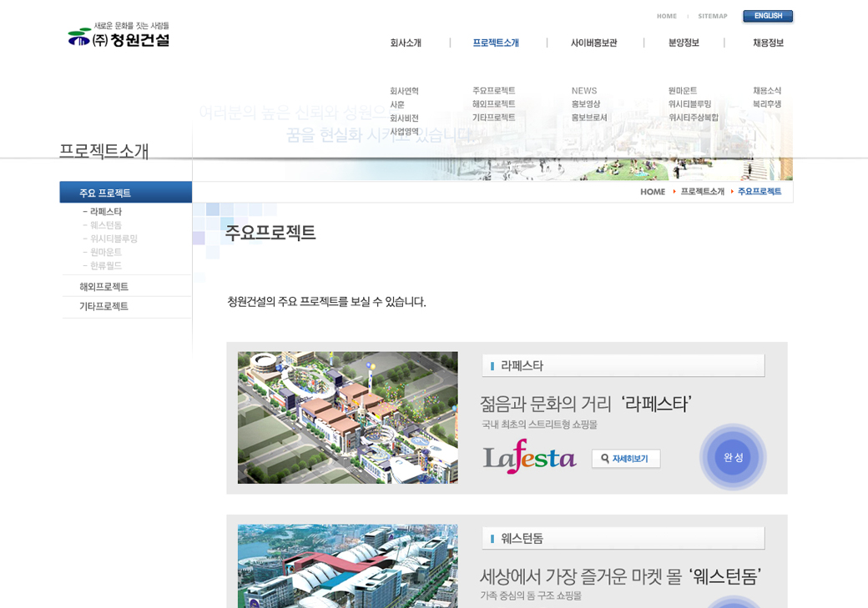This screenshot has height=608, width=868.
Task: Click the 자세히보기 magnifier button for 라페스타
Action: tap(625, 459)
